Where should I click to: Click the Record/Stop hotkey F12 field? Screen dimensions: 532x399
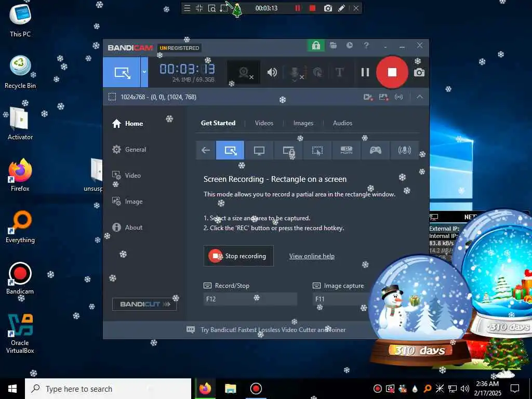click(250, 299)
